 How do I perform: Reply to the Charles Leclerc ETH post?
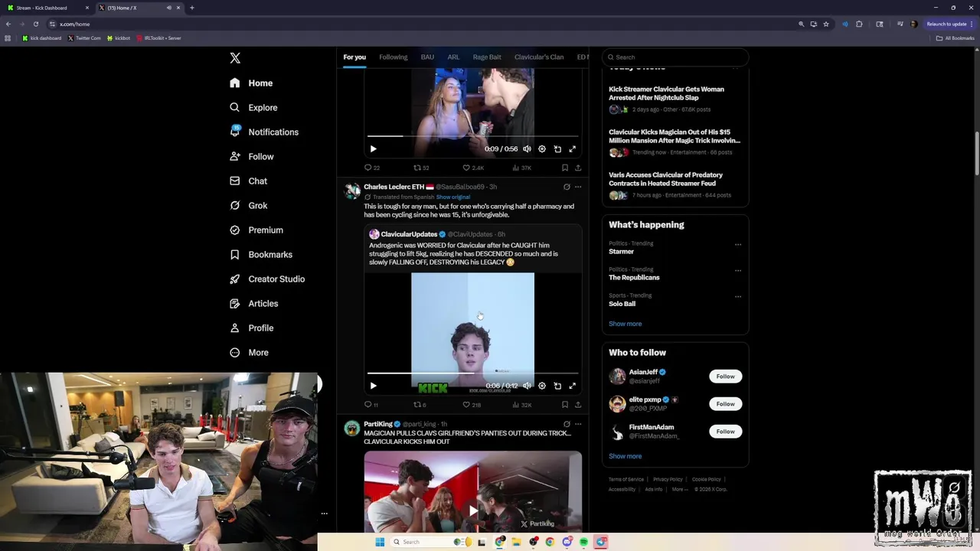[x=371, y=404]
